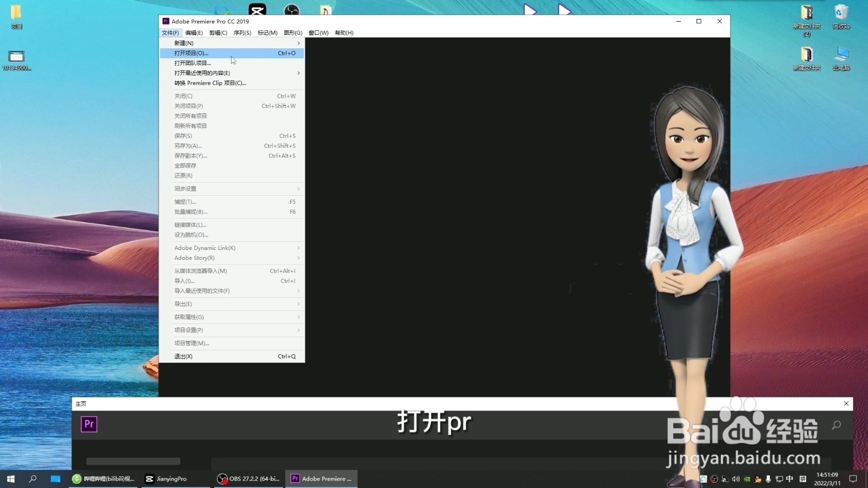This screenshot has height=488, width=868.
Task: Click the OBS tray icon
Action: coord(714,479)
